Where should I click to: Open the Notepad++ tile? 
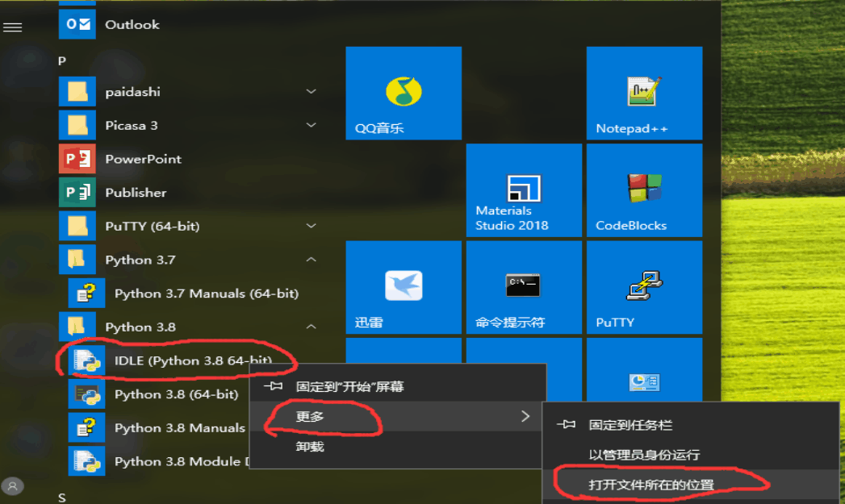coord(645,94)
